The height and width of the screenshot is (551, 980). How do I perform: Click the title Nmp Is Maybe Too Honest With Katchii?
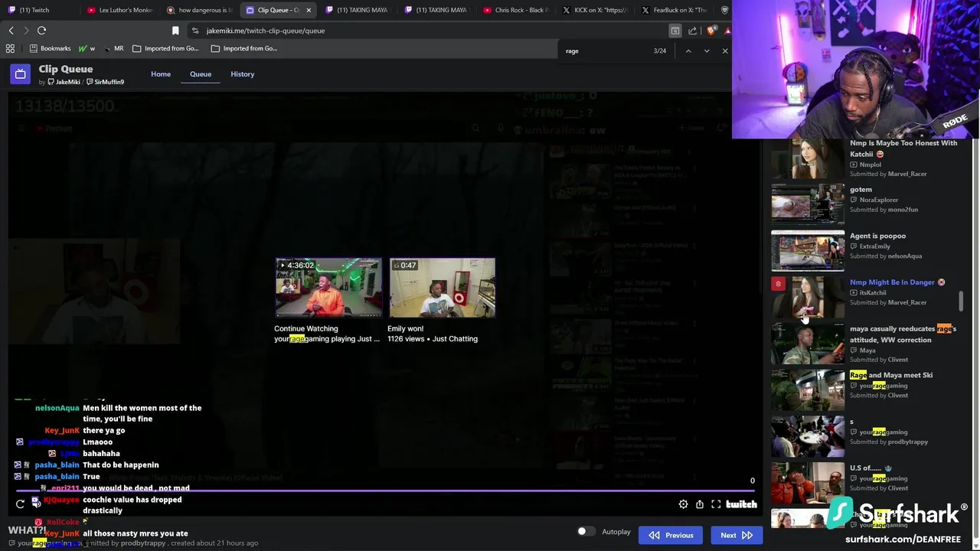pyautogui.click(x=903, y=148)
